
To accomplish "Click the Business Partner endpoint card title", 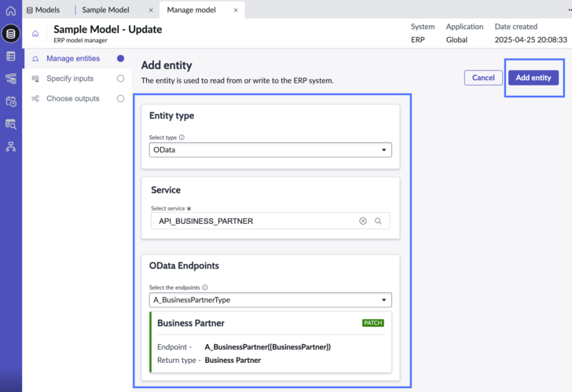I will tap(191, 323).
